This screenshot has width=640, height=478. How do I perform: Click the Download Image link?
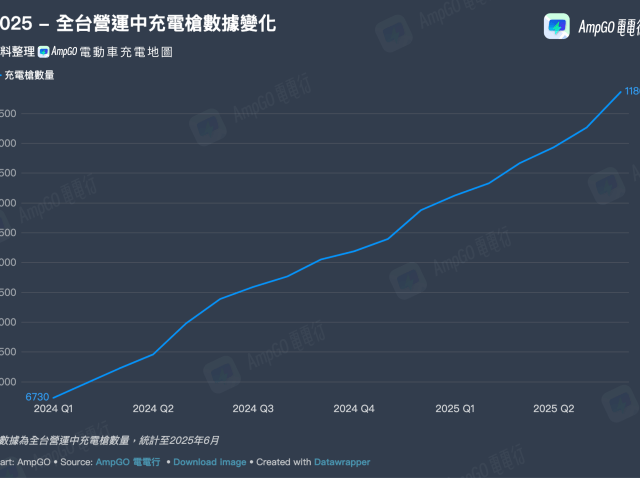[x=210, y=462]
